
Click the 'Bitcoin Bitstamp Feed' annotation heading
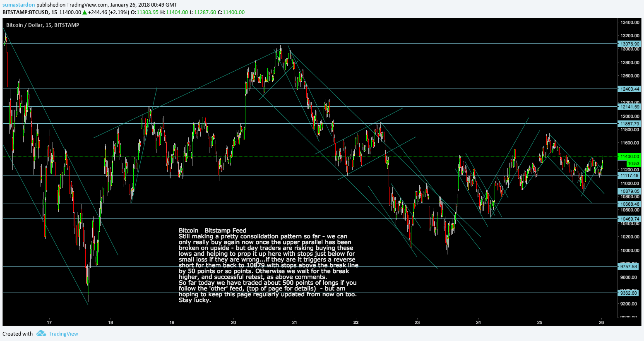coord(212,231)
